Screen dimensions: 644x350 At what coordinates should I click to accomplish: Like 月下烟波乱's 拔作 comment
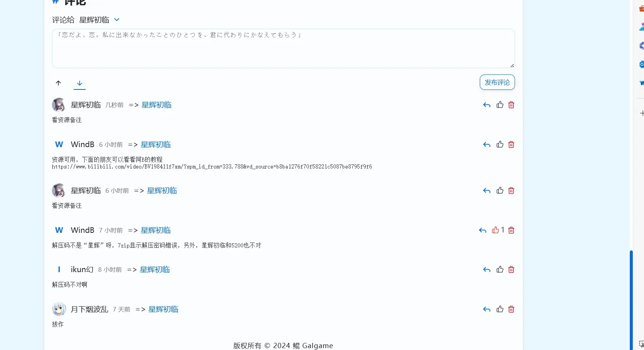click(500, 309)
